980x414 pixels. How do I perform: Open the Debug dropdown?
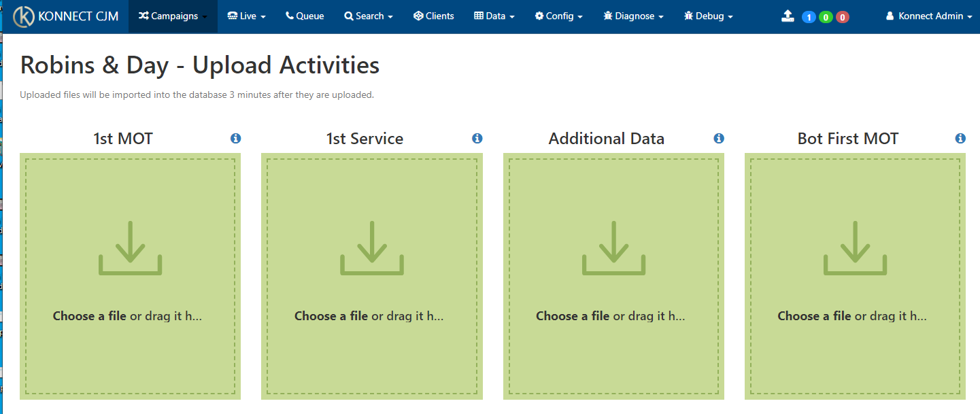(709, 16)
